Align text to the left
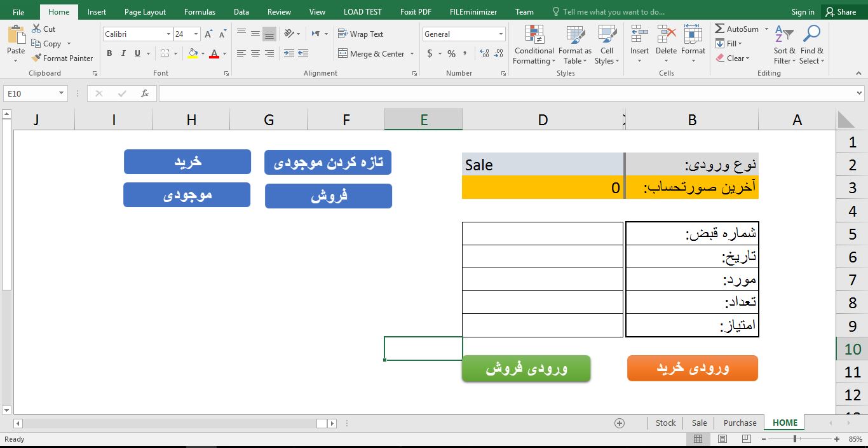868x448 pixels. tap(241, 53)
